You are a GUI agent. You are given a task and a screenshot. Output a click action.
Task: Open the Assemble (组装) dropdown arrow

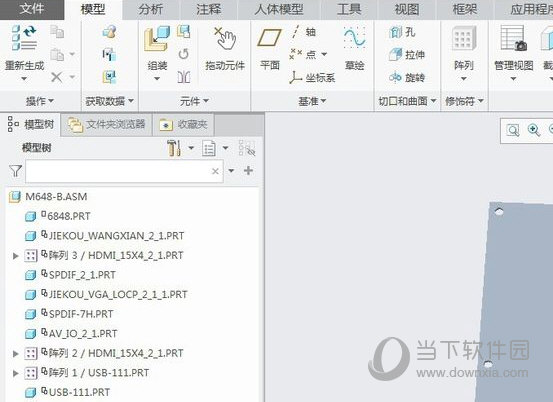[157, 79]
